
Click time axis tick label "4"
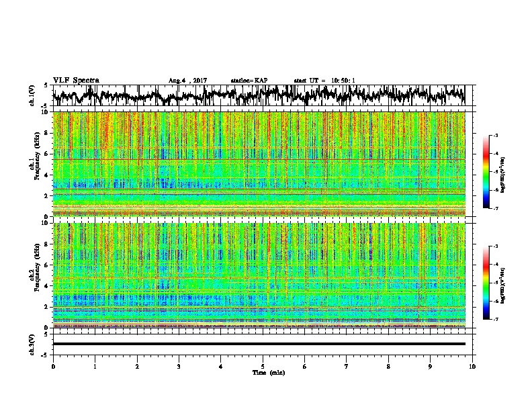[221, 367]
